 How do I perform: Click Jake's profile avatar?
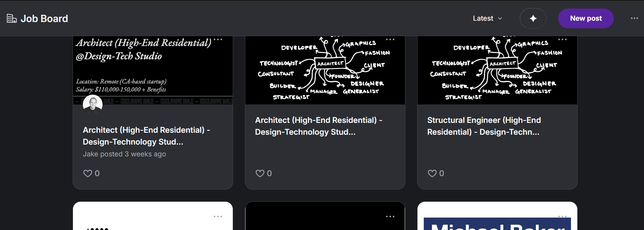coord(93,104)
